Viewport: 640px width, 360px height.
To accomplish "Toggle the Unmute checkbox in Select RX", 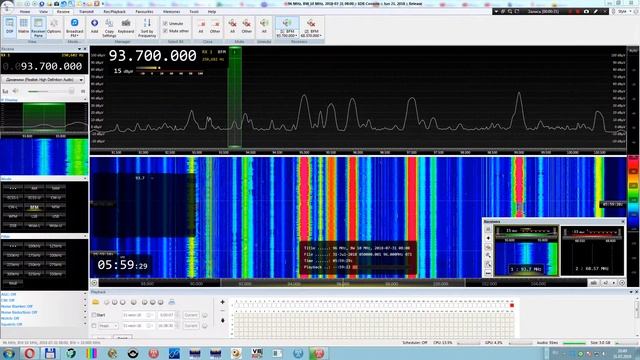I will 173,24.
